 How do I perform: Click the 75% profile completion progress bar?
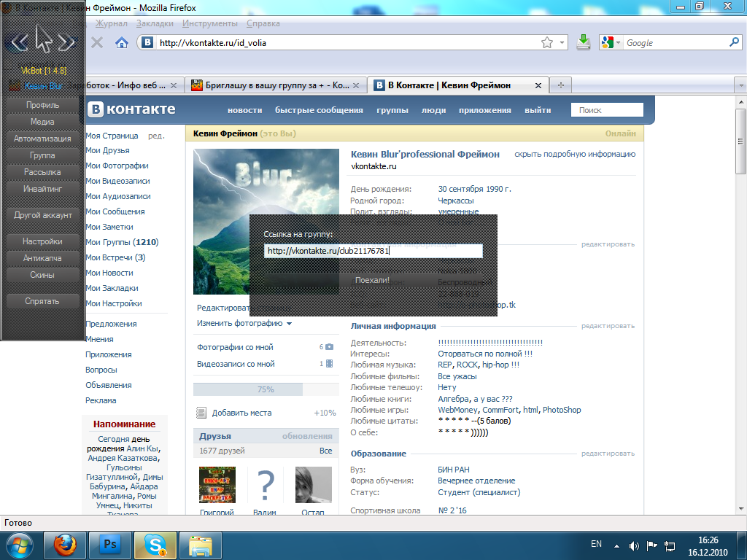point(266,389)
